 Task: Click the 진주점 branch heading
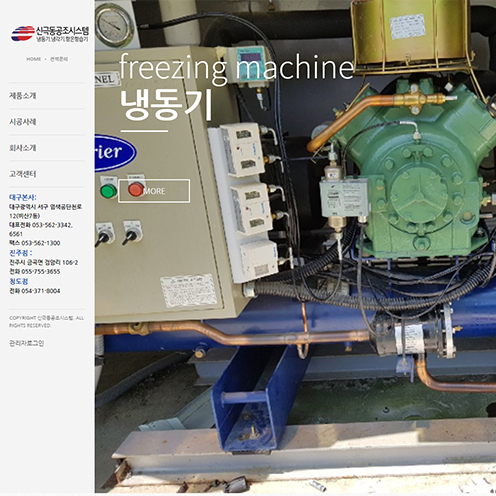tap(21, 253)
